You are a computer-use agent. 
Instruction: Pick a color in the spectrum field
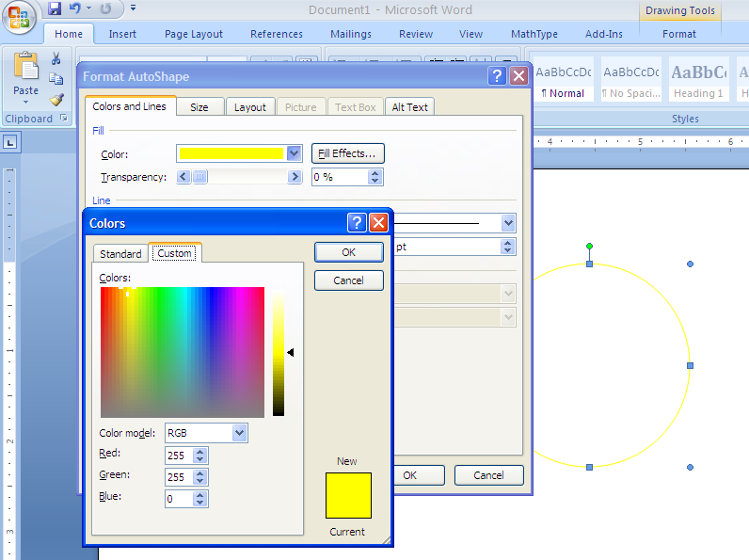[182, 352]
